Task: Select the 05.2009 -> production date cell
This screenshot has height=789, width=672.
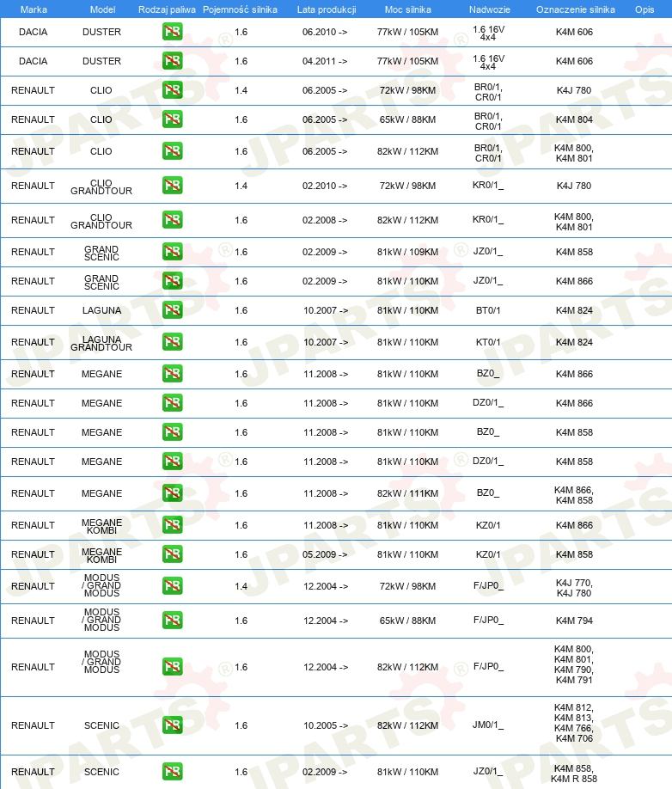Action: coord(325,554)
